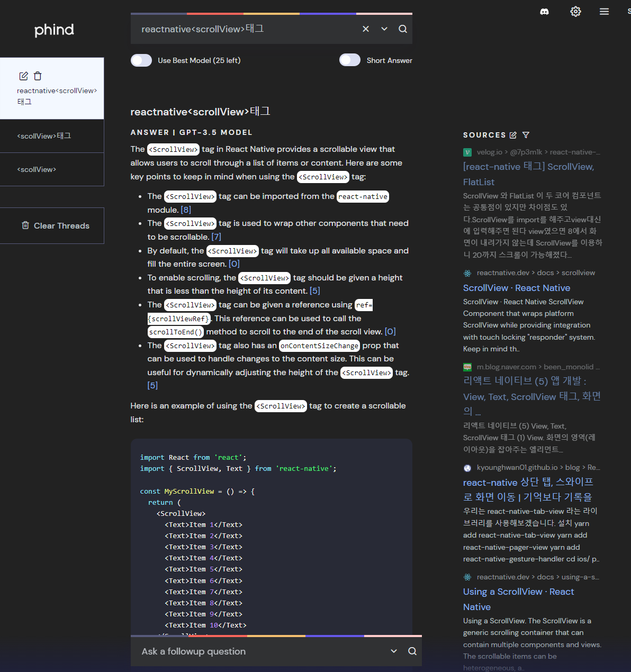631x672 pixels.
Task: Click kyounghwan01.github.io source favicon
Action: pyautogui.click(x=467, y=468)
